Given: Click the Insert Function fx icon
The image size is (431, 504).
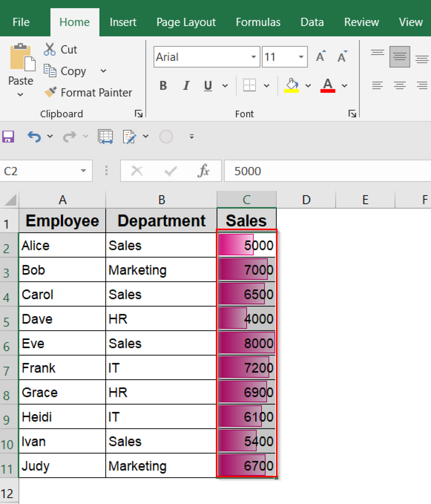Looking at the screenshot, I should tap(203, 171).
